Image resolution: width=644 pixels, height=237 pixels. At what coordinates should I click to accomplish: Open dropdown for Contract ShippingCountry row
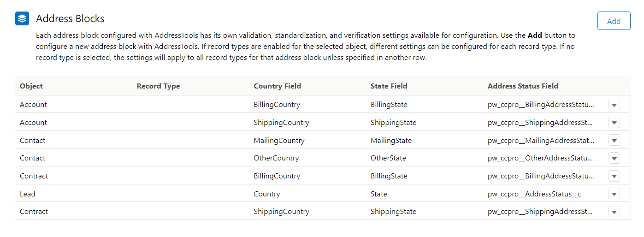(x=614, y=212)
